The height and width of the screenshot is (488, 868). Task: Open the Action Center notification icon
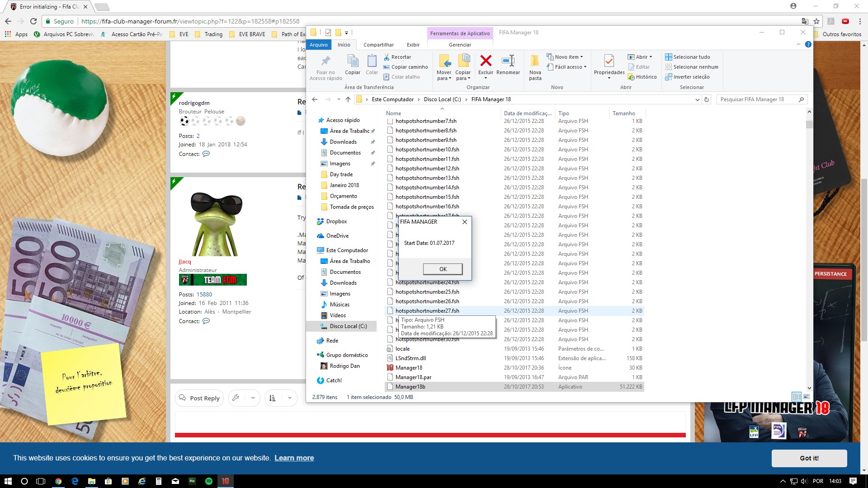click(x=853, y=481)
